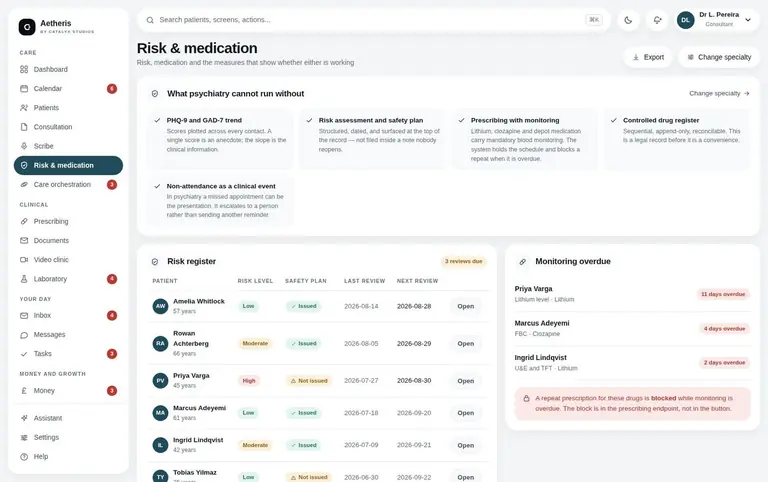
Task: Click the Export button
Action: [648, 57]
